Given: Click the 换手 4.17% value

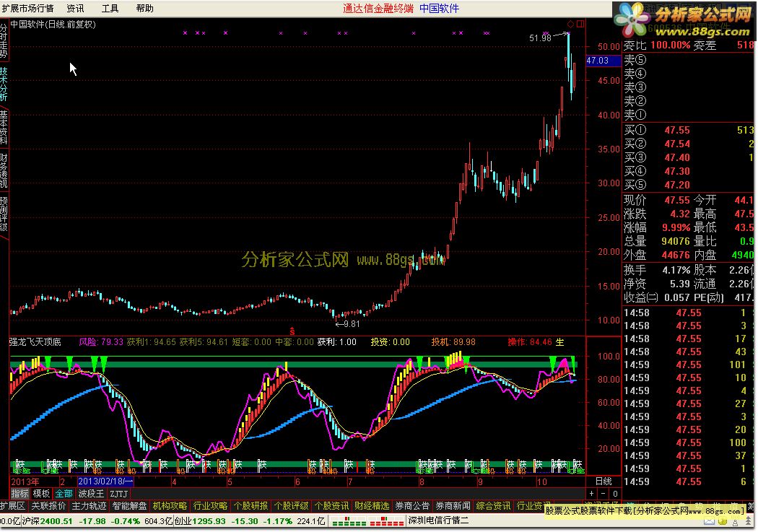Looking at the screenshot, I should (x=676, y=270).
